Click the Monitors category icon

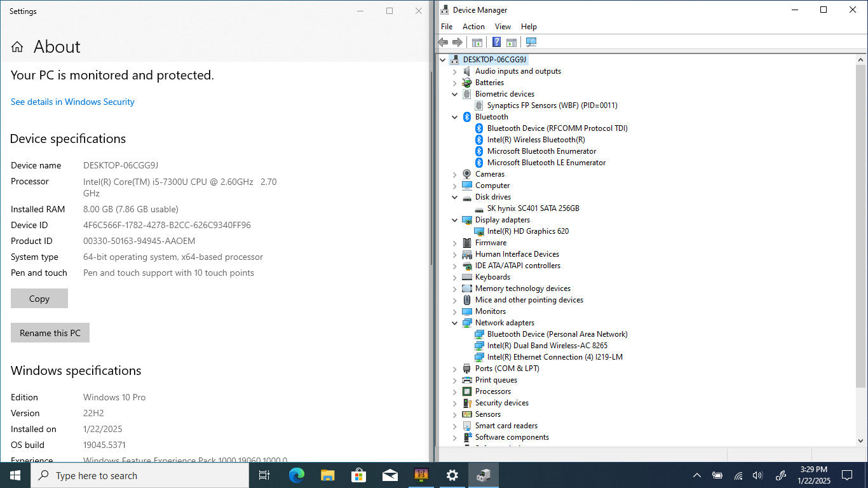467,311
